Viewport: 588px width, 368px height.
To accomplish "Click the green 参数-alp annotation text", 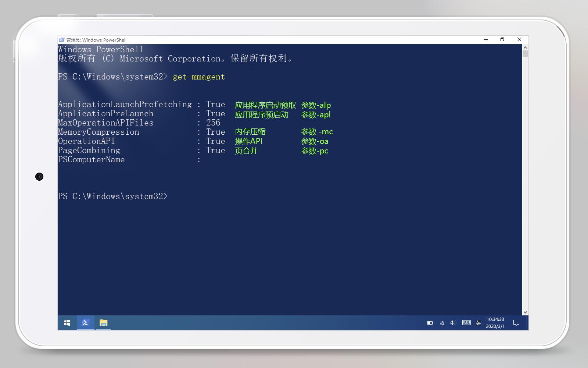I will coord(316,105).
